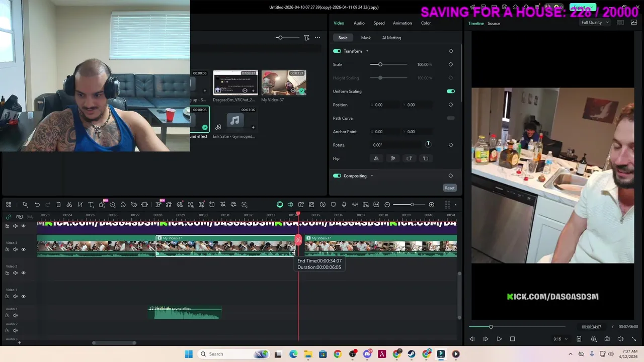The width and height of the screenshot is (644, 362).
Task: Click the scissors split marker on playhead
Action: pyautogui.click(x=298, y=240)
